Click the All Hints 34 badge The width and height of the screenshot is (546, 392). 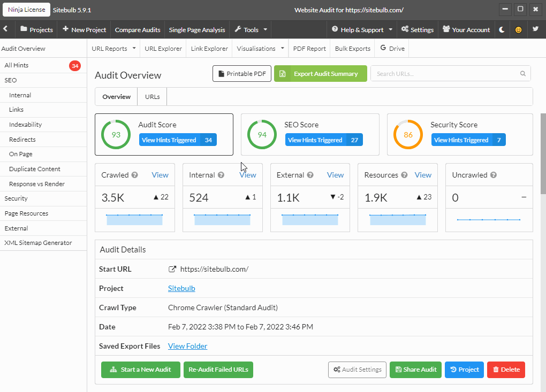75,66
